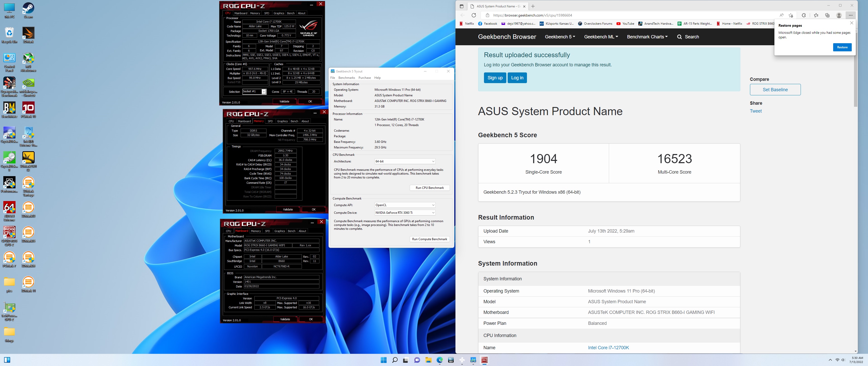Click the Log in button
The height and width of the screenshot is (366, 868).
tap(517, 78)
